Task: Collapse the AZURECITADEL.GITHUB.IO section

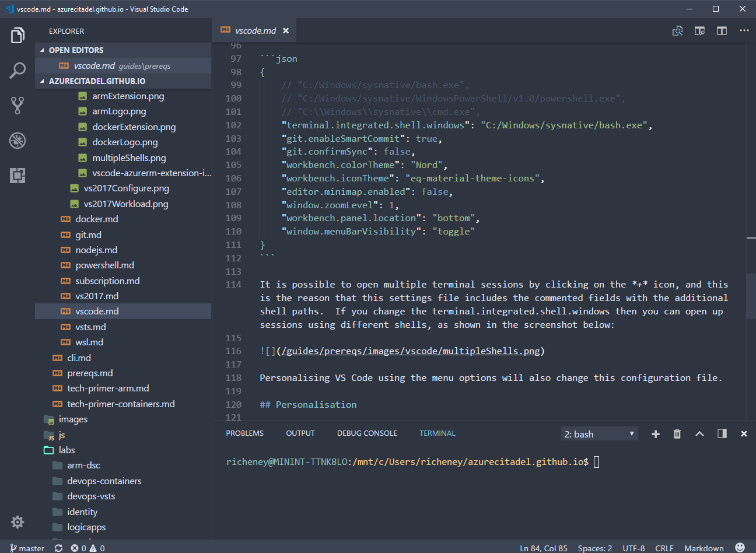Action: (123, 81)
